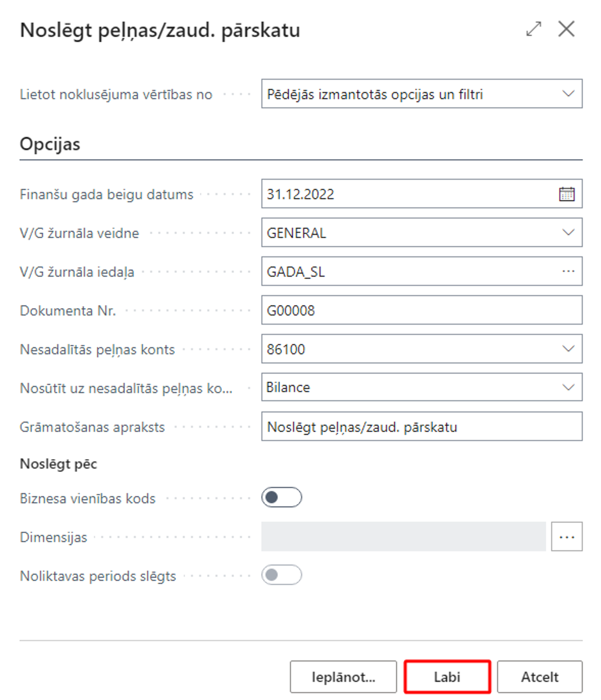Toggle Biznesa vienības kods switch
Image resolution: width=601 pixels, height=700 pixels.
281,497
